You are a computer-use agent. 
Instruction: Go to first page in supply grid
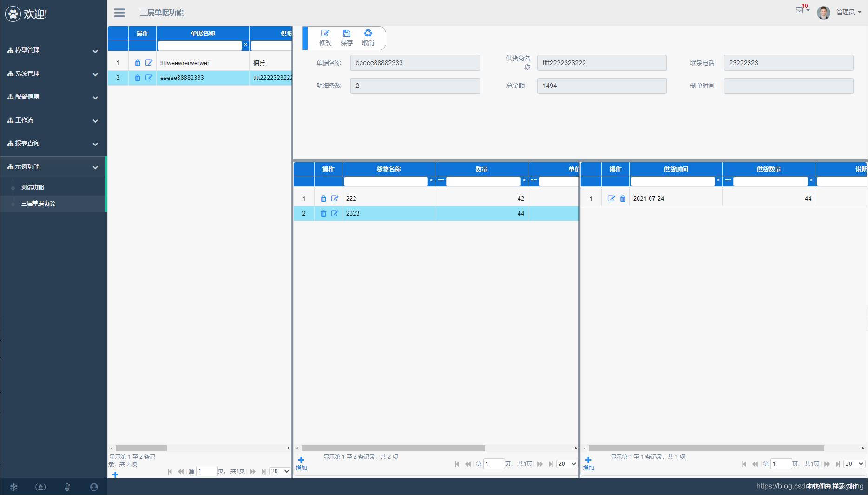coord(744,464)
